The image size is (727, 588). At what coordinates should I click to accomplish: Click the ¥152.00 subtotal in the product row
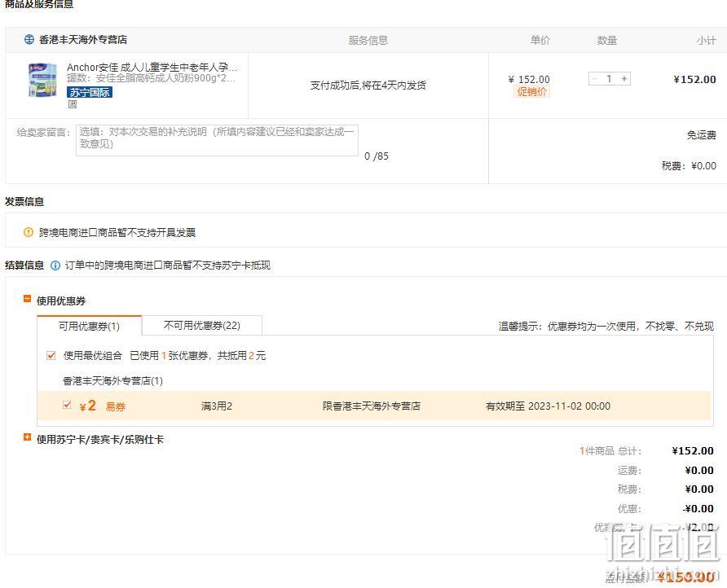coord(694,79)
